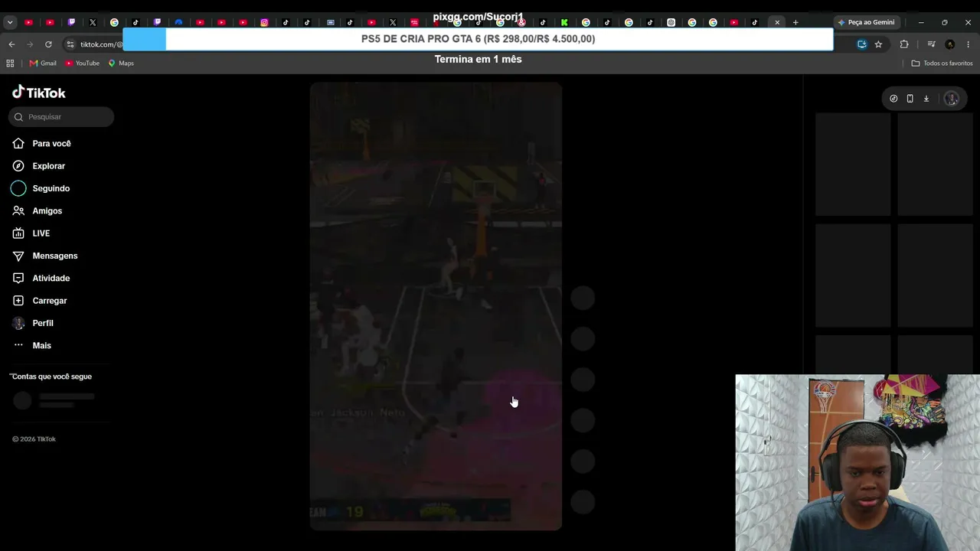Open the site info icon beside the URL
The image size is (980, 551).
70,44
